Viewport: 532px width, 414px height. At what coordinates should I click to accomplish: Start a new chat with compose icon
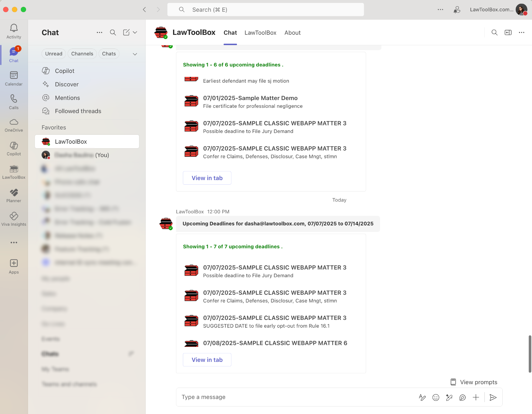click(126, 33)
